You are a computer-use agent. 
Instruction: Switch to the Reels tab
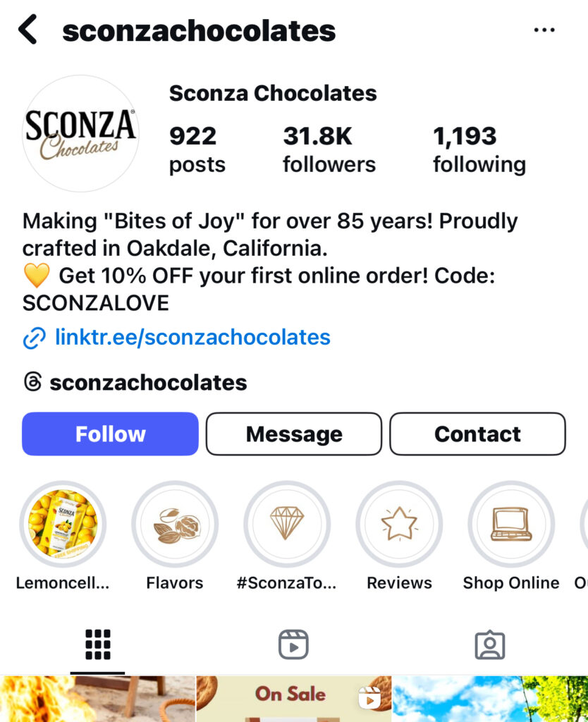point(293,644)
